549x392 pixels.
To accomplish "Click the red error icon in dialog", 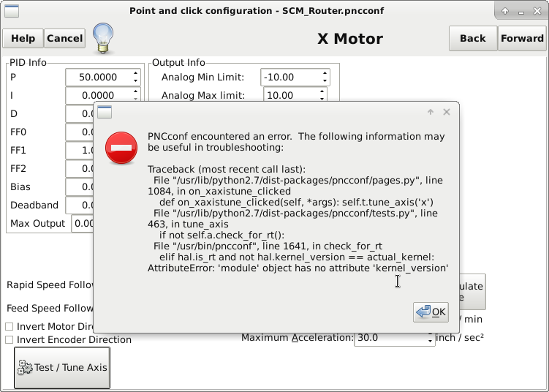I will point(121,148).
